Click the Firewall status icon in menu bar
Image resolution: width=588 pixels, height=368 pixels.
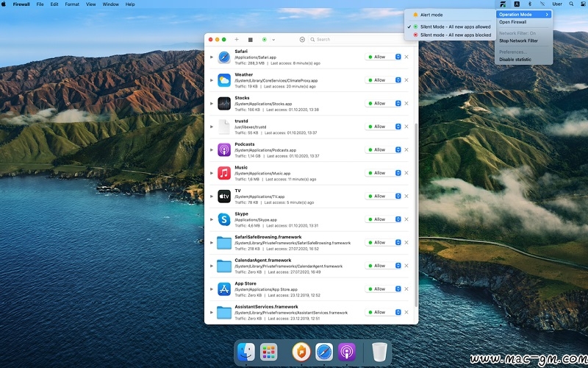point(503,4)
